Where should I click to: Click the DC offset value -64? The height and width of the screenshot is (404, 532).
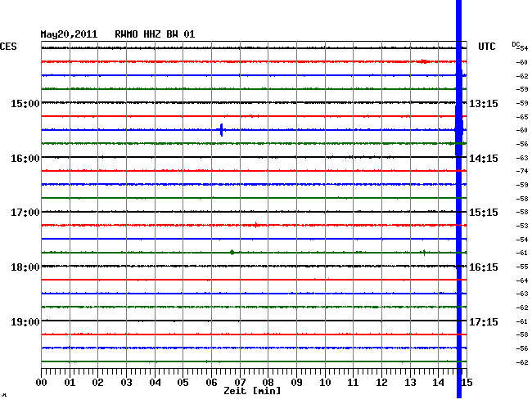click(x=522, y=281)
